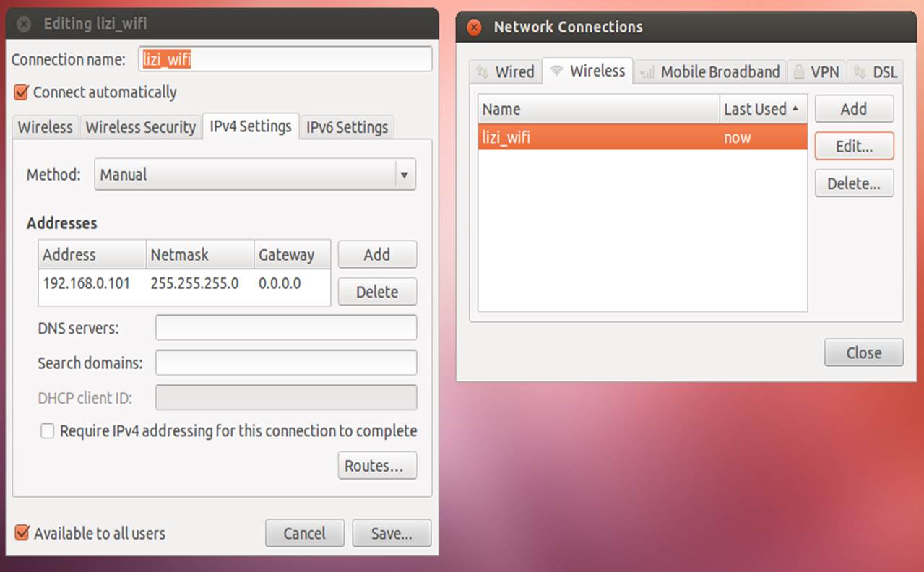This screenshot has height=572, width=924.
Task: Delete the 192.168.0.101 address entry
Action: coord(377,292)
